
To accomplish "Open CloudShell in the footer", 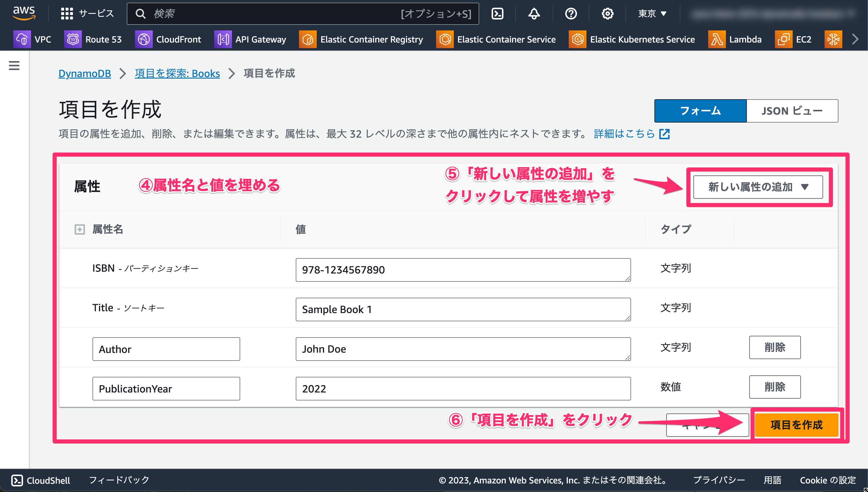I will tap(40, 480).
